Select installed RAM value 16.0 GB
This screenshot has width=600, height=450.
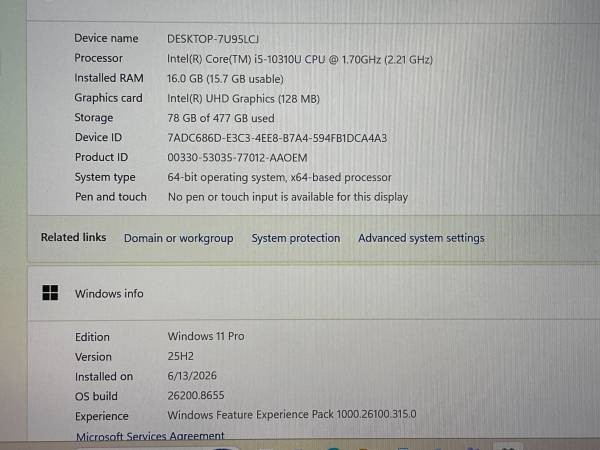click(x=225, y=79)
